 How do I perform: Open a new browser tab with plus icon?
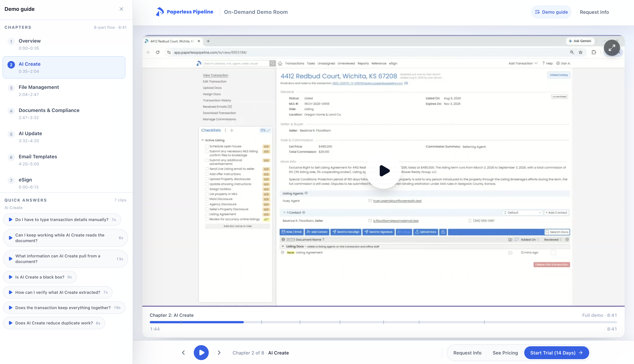coord(208,41)
